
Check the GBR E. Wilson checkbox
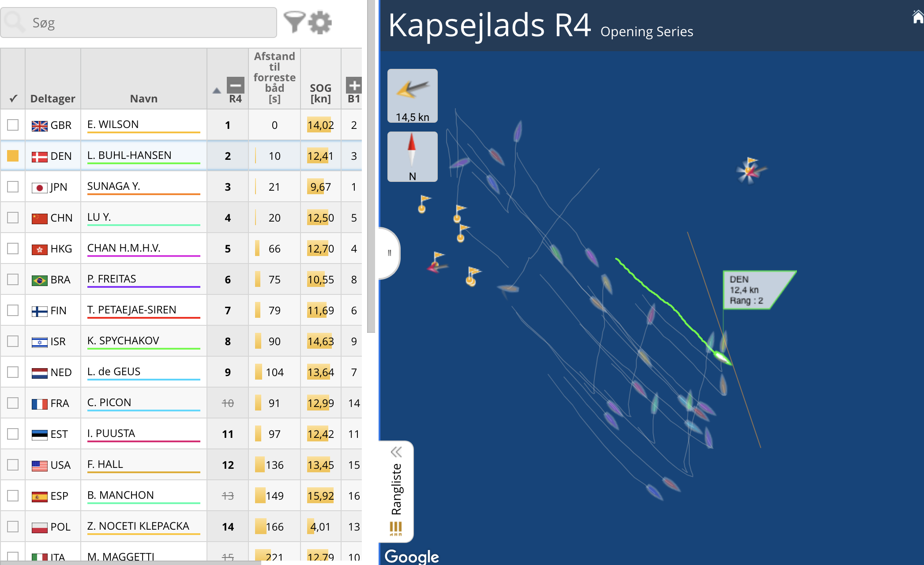pyautogui.click(x=13, y=125)
